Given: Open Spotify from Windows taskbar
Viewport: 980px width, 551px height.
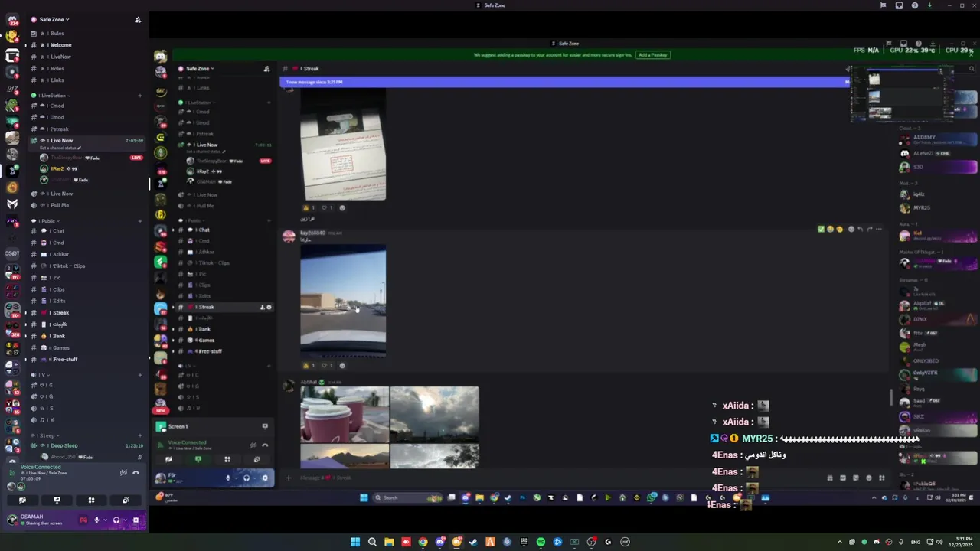Looking at the screenshot, I should tap(541, 542).
